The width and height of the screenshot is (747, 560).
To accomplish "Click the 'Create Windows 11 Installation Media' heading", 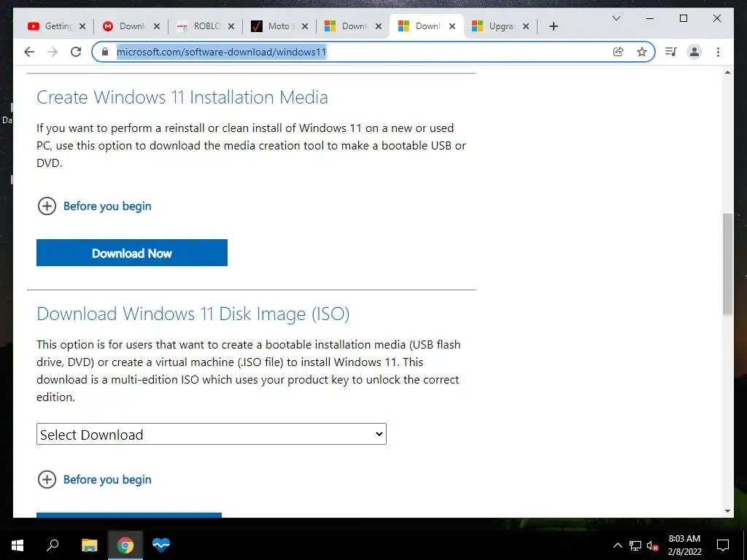I will [x=182, y=97].
